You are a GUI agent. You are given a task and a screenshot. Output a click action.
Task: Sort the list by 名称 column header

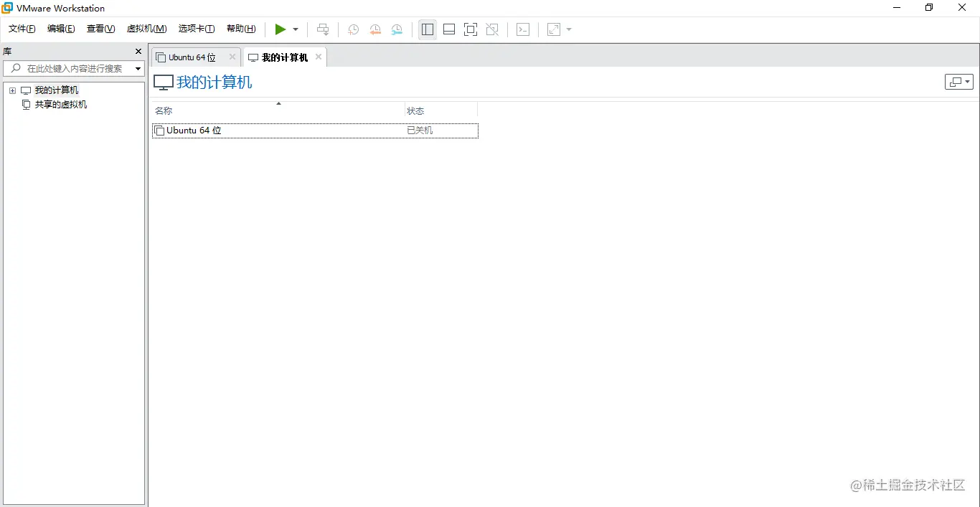(278, 110)
